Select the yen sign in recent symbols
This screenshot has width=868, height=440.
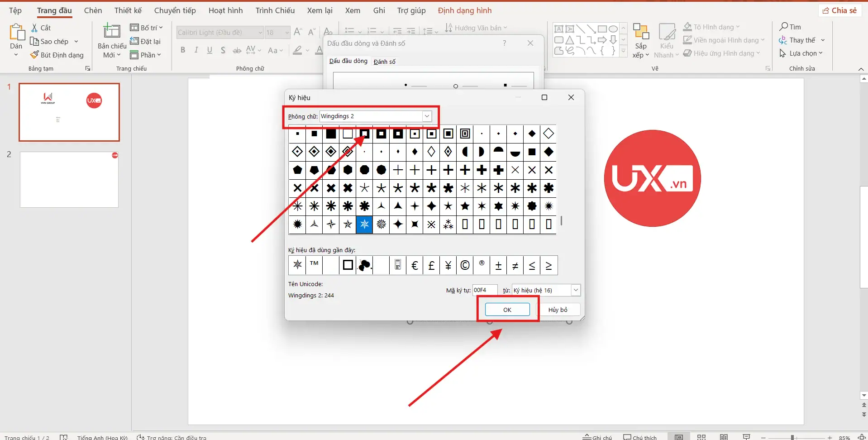[x=448, y=265]
